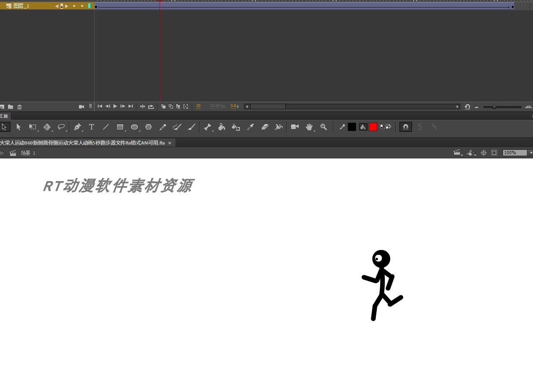Swap stroke and fill colors
The width and height of the screenshot is (533, 392).
point(389,126)
